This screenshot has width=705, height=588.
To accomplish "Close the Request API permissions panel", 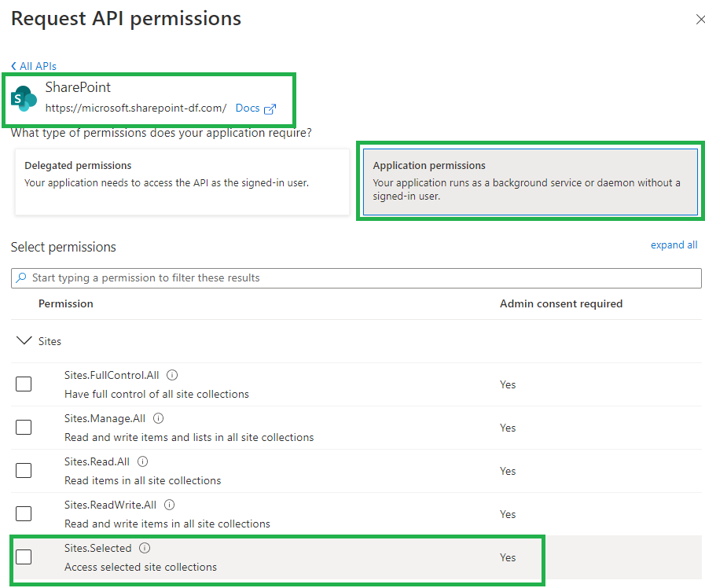I will point(700,20).
